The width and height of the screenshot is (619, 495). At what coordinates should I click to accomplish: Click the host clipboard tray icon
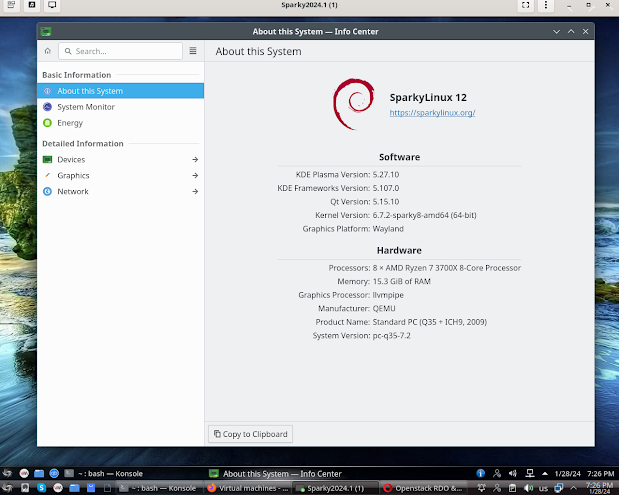click(x=512, y=488)
